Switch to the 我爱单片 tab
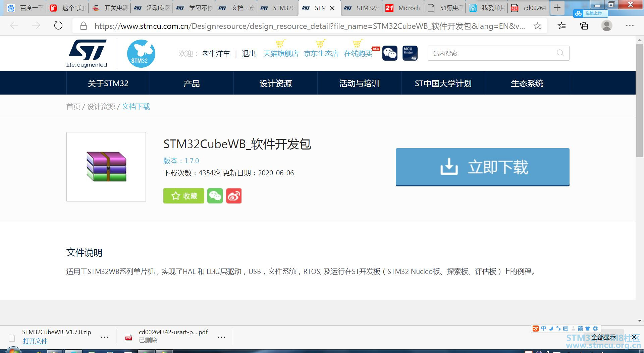 coord(487,8)
